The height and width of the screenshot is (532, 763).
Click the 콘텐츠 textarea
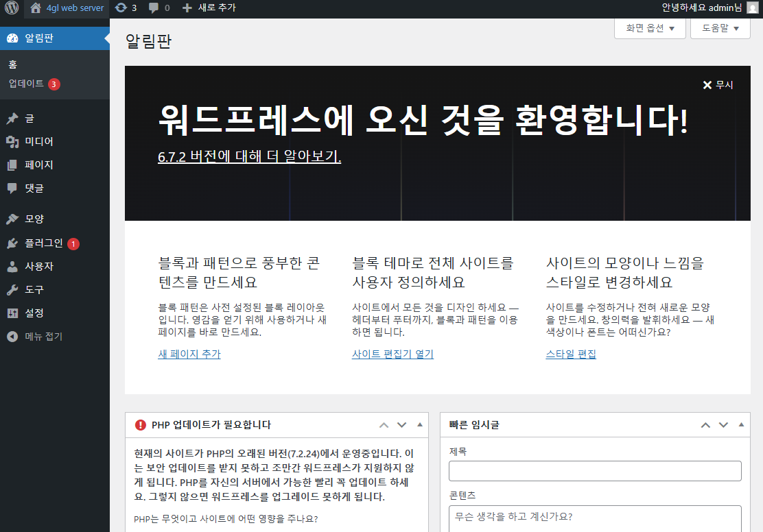point(595,519)
